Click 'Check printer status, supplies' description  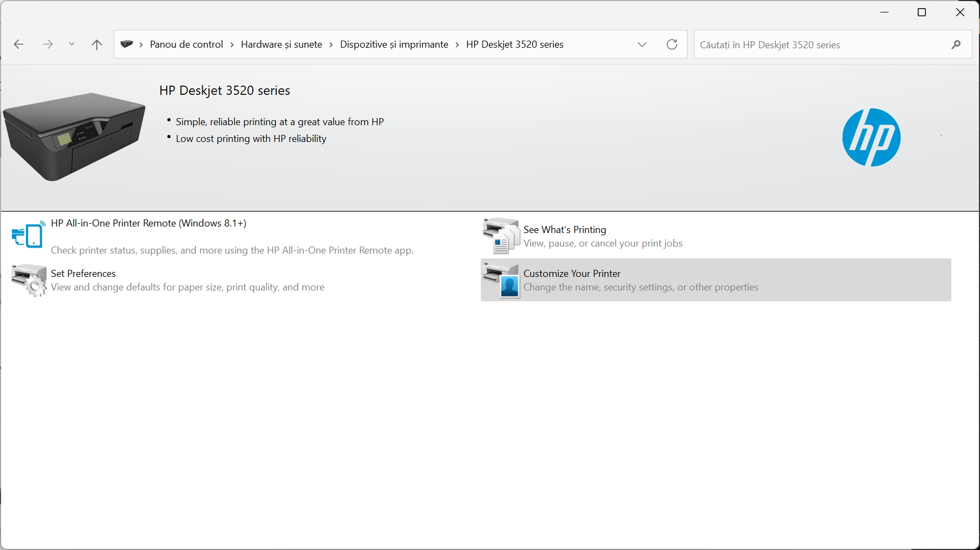coord(232,250)
